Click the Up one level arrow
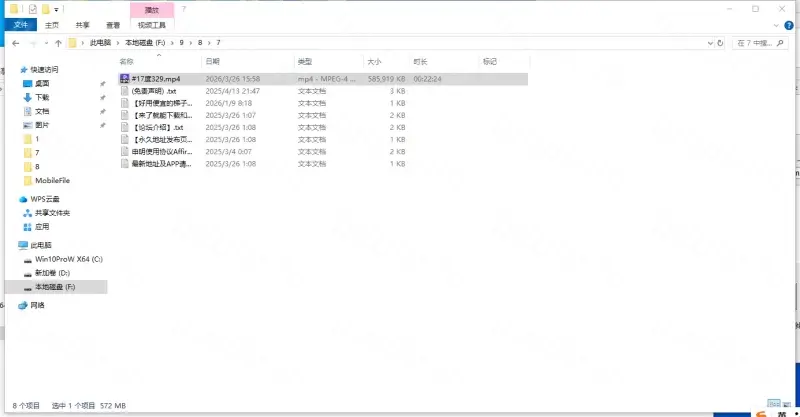Viewport: 800px width, 417px height. [x=60, y=44]
